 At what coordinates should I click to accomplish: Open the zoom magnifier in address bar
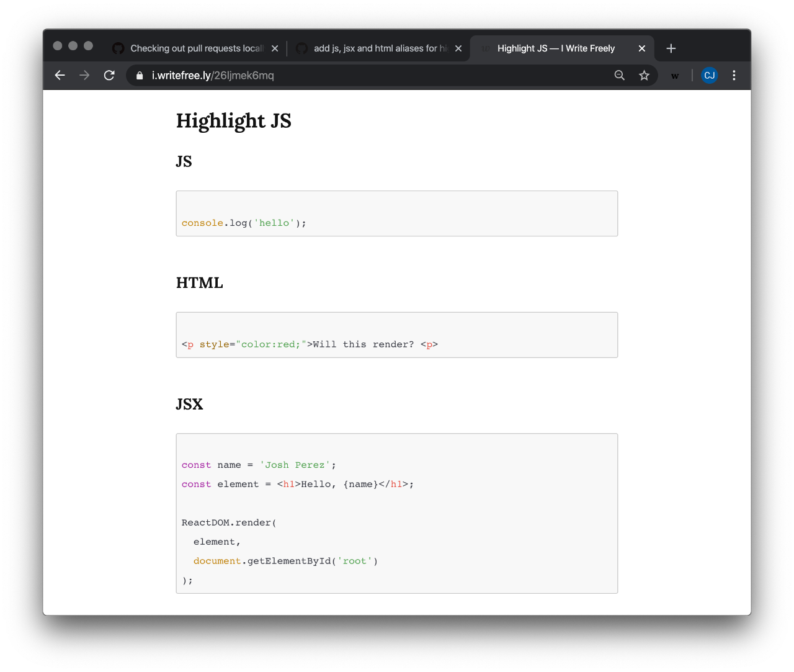[619, 75]
